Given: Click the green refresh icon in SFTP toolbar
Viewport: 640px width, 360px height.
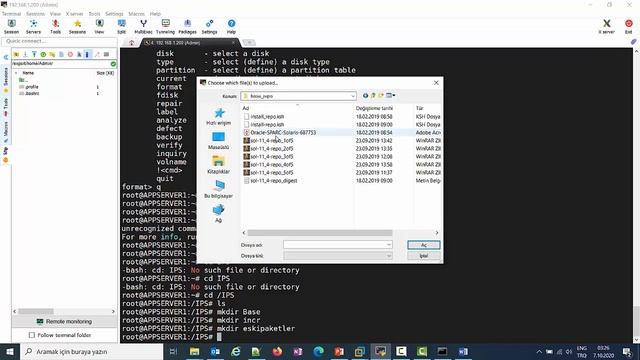Looking at the screenshot, I should (43, 54).
